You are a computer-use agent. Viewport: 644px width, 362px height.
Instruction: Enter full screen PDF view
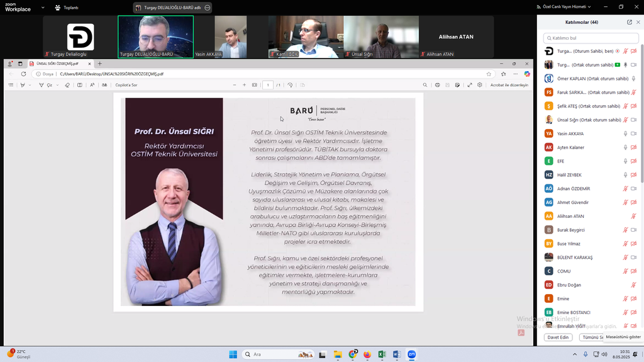[x=470, y=85]
